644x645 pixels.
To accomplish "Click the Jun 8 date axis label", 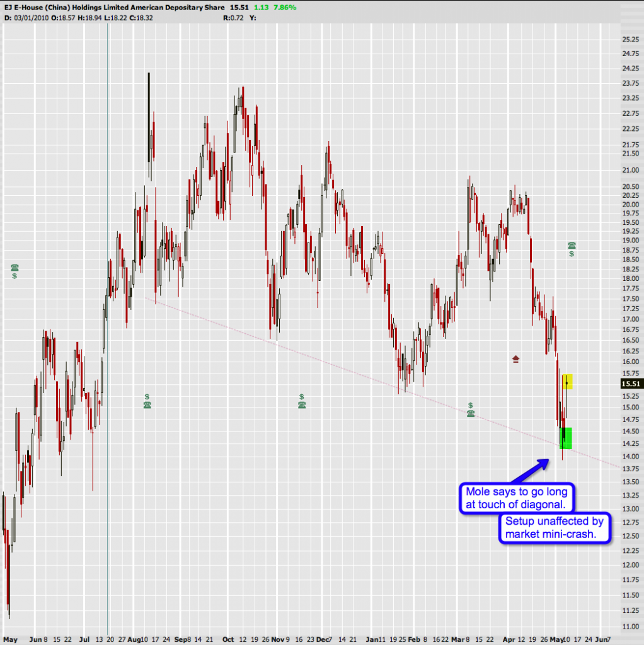I will pos(38,639).
